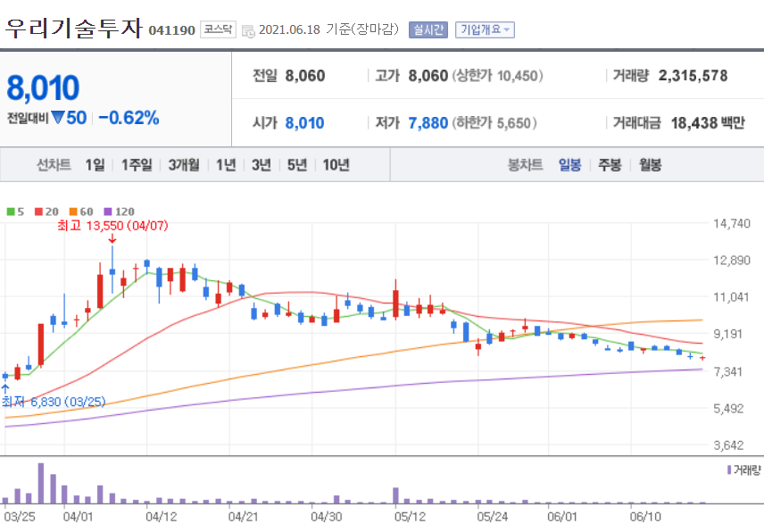Click the 06/10 date axis label
Screen dimensions: 764x532
click(x=645, y=517)
